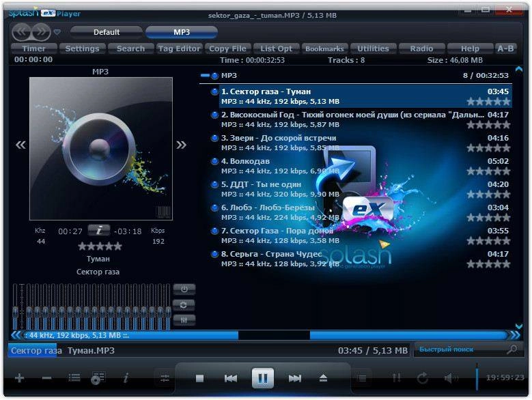Toggle shuffle order arrows icon

pyautogui.click(x=396, y=378)
